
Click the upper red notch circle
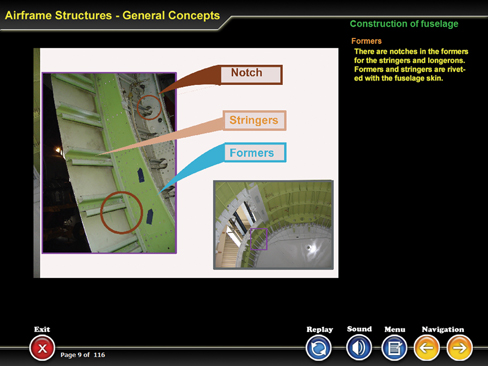click(x=149, y=107)
